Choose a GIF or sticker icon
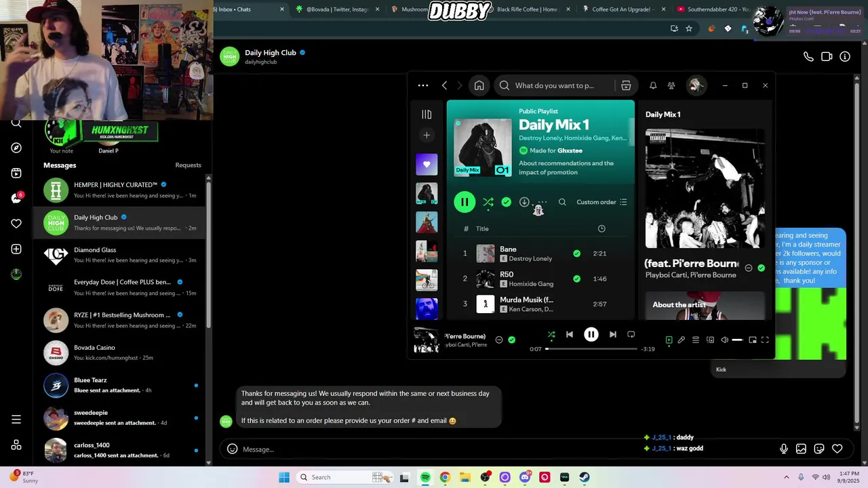The image size is (868, 488). click(x=819, y=449)
